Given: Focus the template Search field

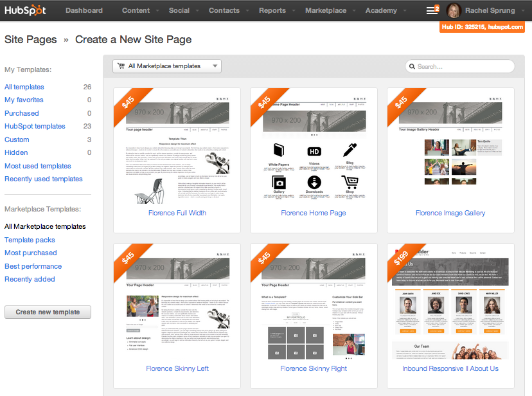Looking at the screenshot, I should coord(460,66).
